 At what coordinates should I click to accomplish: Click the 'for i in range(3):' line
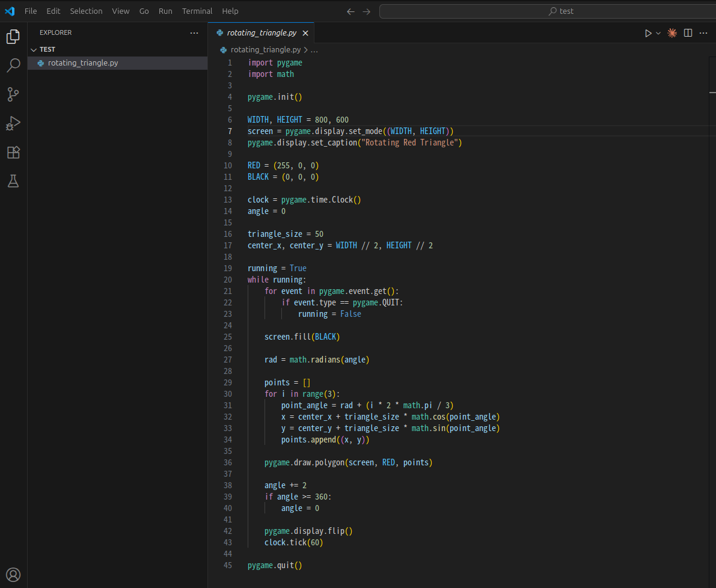[x=302, y=394]
